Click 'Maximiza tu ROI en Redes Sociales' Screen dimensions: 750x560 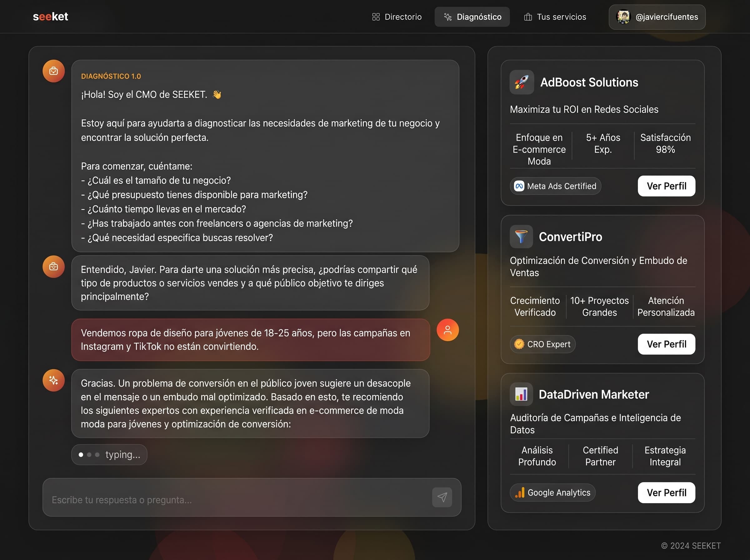tap(584, 109)
